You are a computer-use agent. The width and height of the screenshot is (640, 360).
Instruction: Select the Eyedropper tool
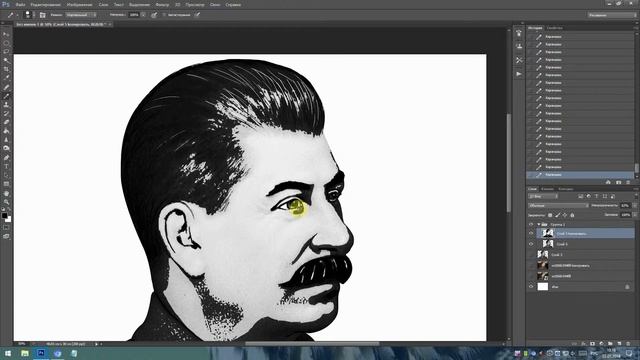tap(6, 78)
